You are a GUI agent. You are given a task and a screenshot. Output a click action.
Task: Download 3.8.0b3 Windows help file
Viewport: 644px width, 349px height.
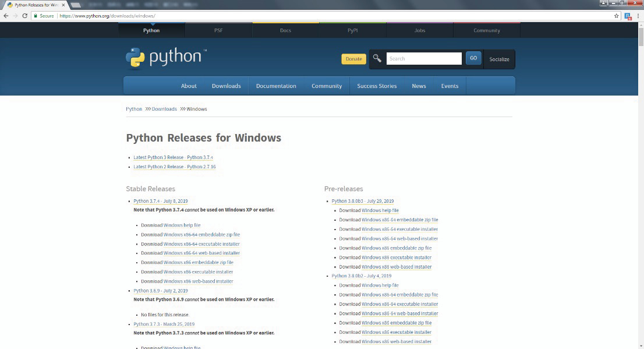tap(380, 210)
